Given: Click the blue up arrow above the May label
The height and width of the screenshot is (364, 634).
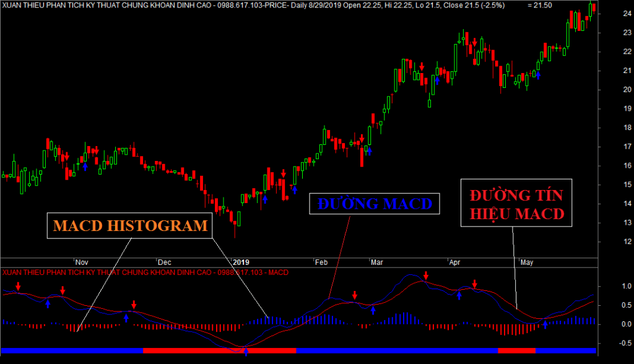Looking at the screenshot, I should (x=538, y=75).
